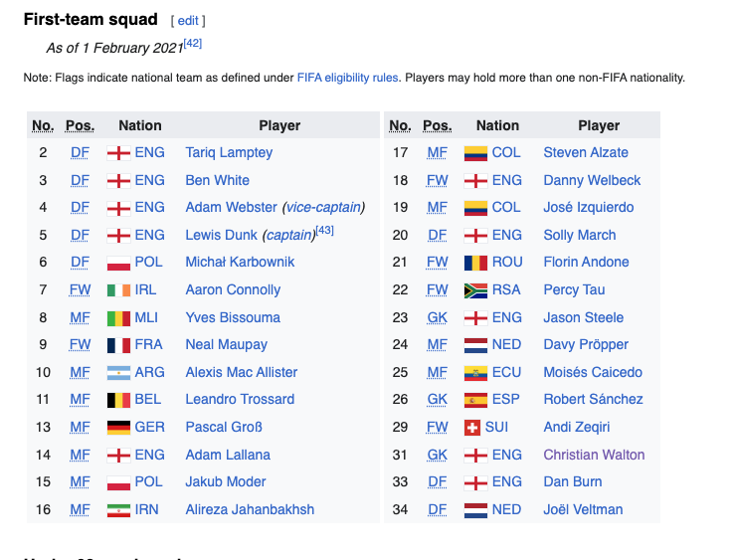Click the Germany flag icon
Image resolution: width=734 pixels, height=560 pixels.
click(x=118, y=428)
